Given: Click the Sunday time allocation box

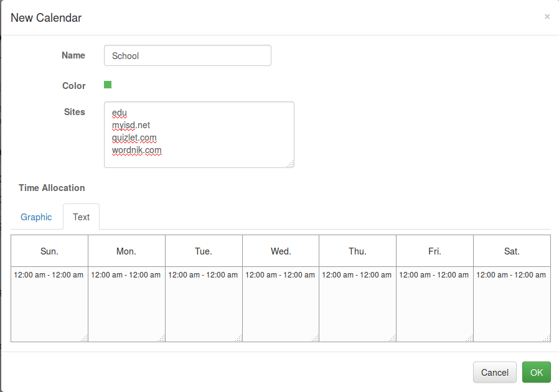Looking at the screenshot, I should (49, 304).
